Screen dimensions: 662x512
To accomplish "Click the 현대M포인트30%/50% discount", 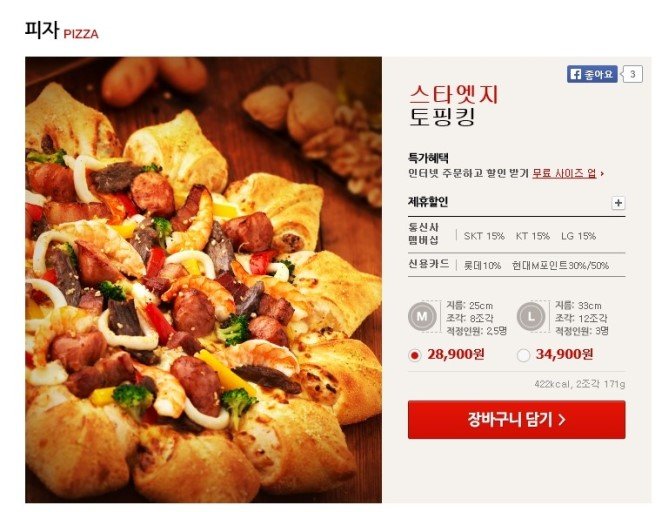I will point(560,265).
